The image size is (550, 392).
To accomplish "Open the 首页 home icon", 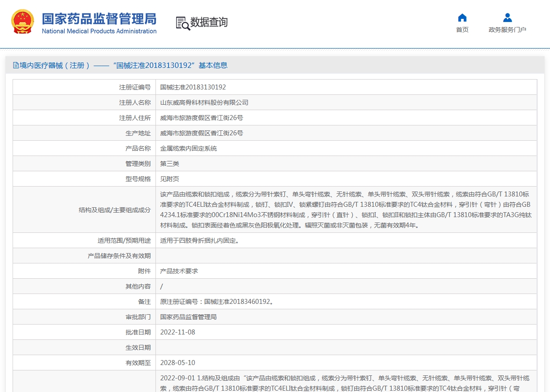I will (462, 18).
